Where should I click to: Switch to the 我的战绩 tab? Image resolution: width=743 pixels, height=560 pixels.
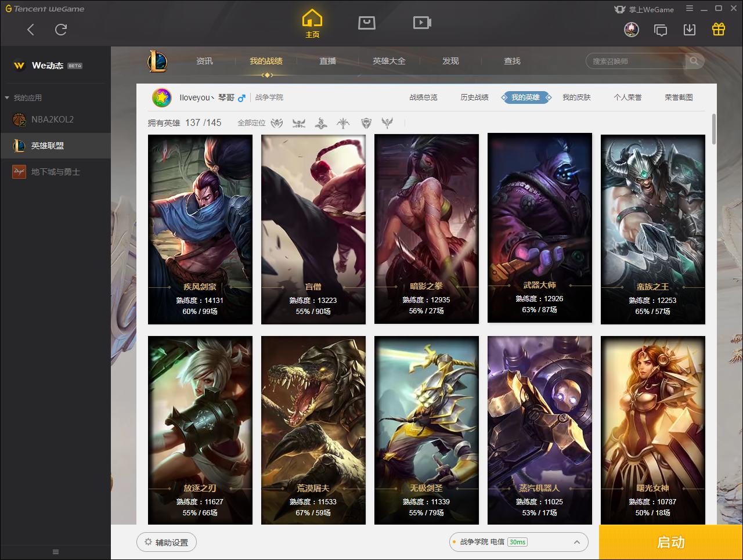pos(266,61)
